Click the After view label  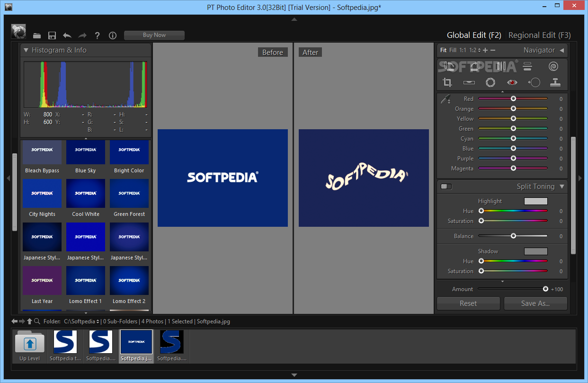coord(310,53)
